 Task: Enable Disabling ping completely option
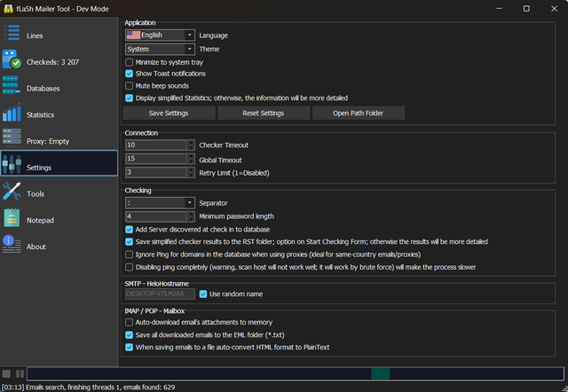(129, 267)
